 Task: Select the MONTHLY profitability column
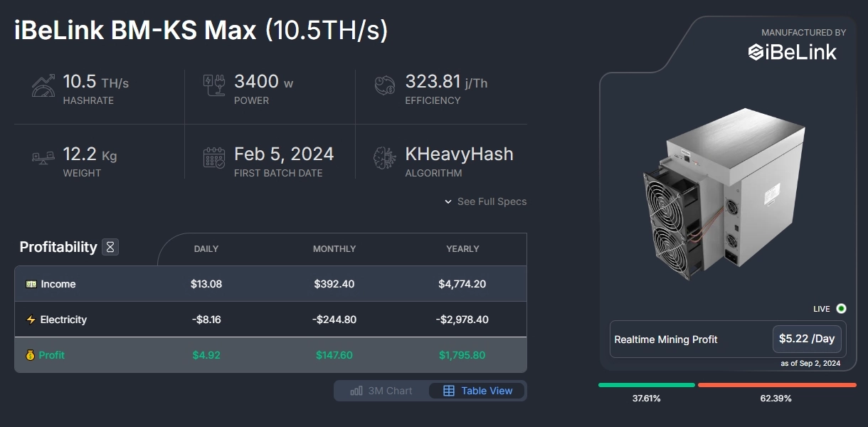(x=334, y=249)
